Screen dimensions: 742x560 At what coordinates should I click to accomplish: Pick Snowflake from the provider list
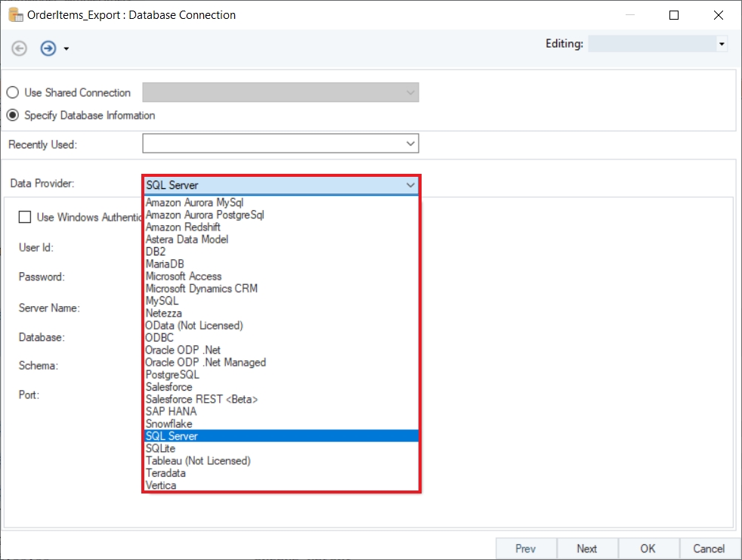point(168,423)
